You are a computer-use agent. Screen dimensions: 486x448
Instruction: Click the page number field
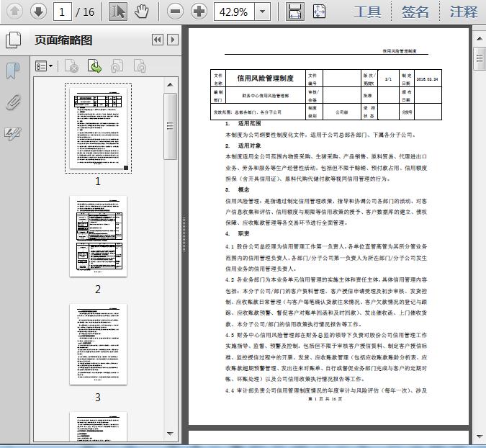click(63, 12)
